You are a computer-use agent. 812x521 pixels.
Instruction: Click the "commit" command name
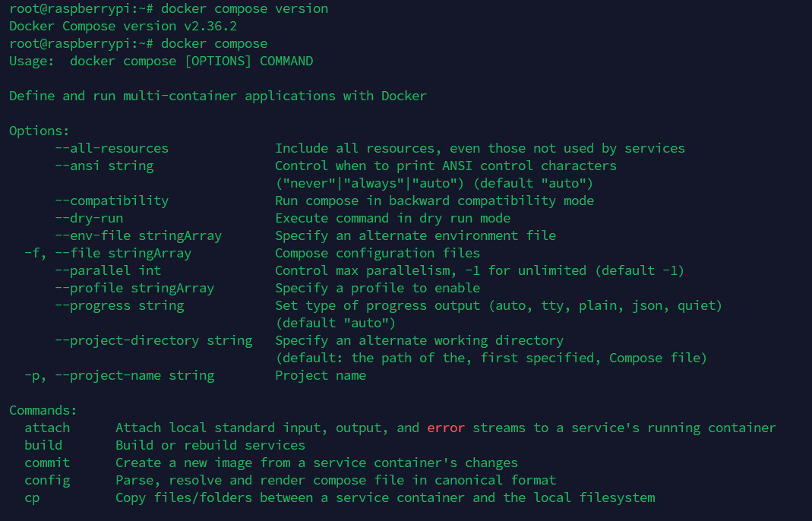point(47,463)
